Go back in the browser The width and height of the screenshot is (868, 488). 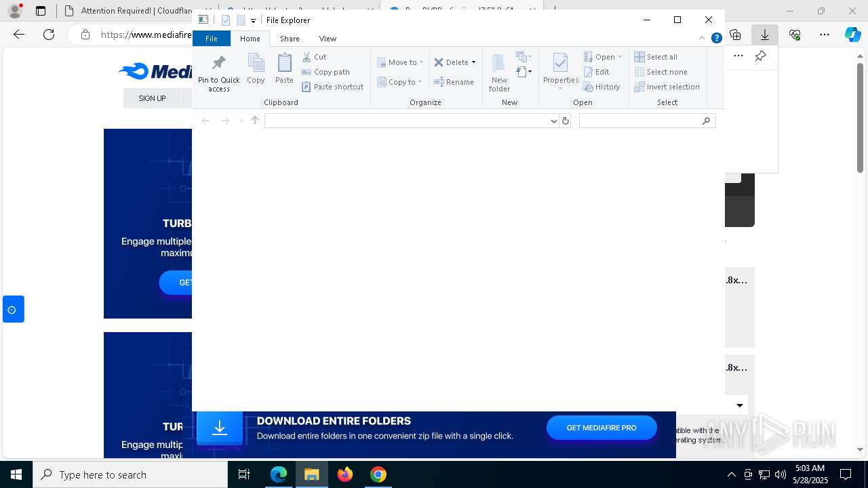[x=18, y=35]
